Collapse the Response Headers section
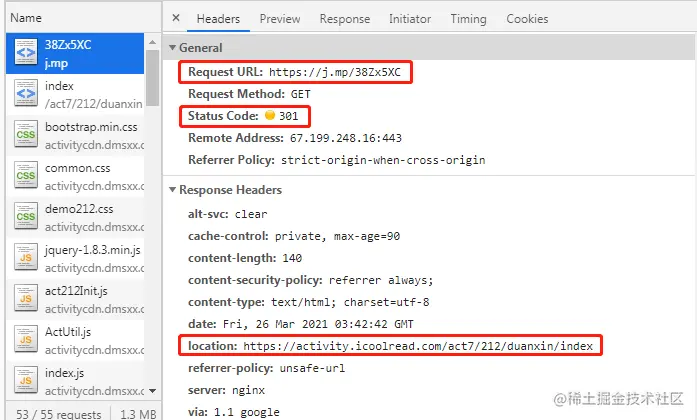The image size is (697, 420). point(172,189)
